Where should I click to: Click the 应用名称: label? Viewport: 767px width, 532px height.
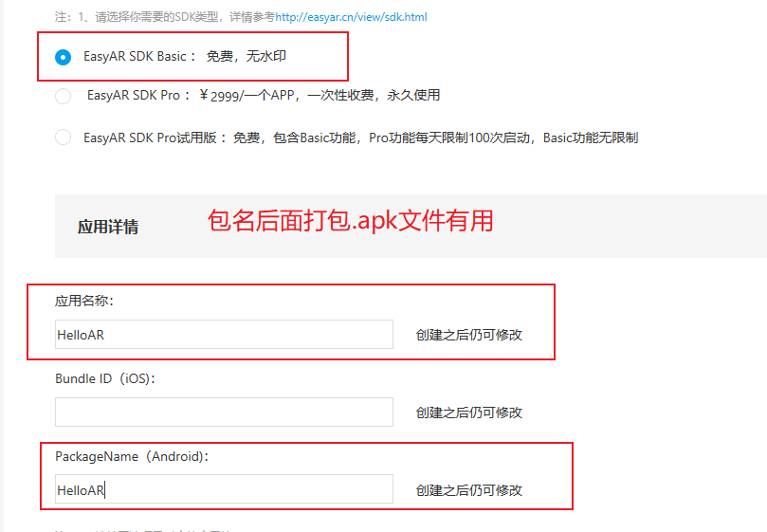pyautogui.click(x=84, y=301)
